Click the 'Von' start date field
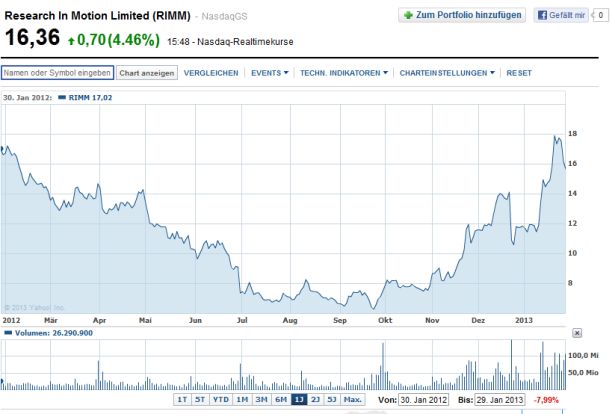 coord(423,400)
